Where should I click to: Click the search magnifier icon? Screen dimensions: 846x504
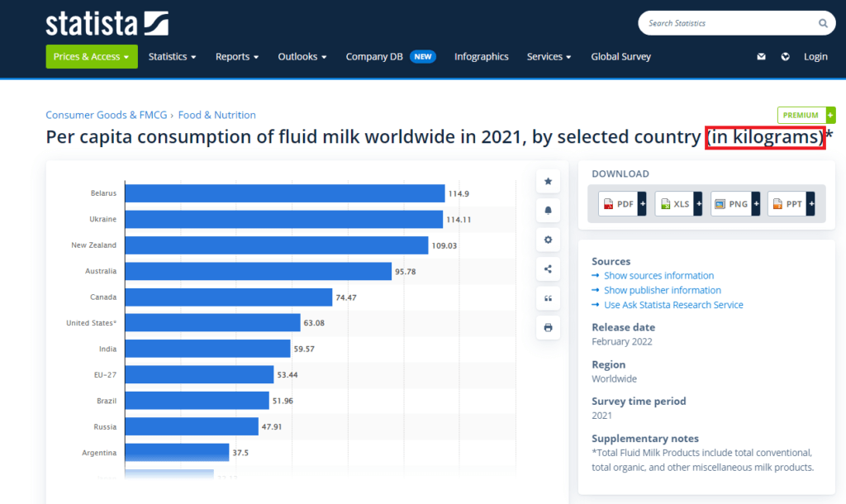pyautogui.click(x=823, y=23)
